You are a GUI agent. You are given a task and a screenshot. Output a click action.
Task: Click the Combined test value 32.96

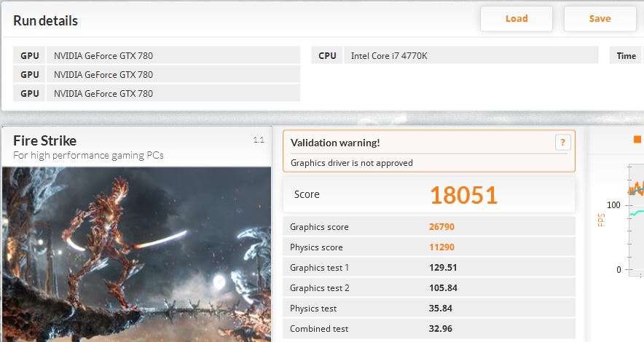tap(440, 328)
